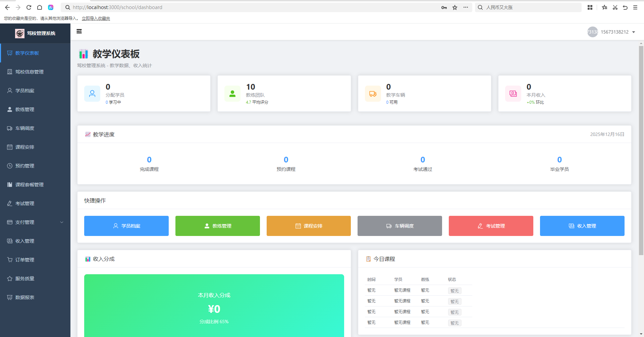The height and width of the screenshot is (337, 644).
Task: Click the 分配学员 user icon
Action: 92,94
